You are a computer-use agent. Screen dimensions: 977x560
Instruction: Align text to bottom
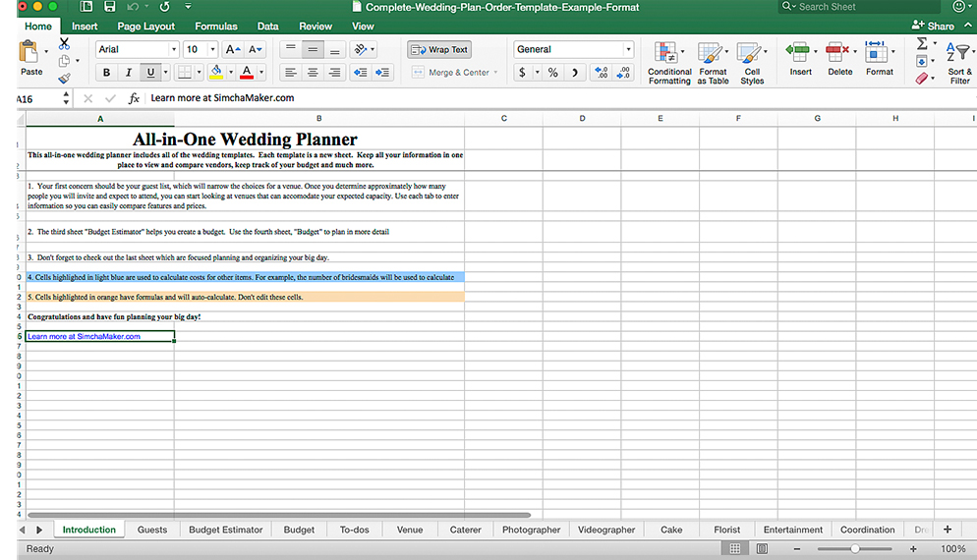pos(334,49)
